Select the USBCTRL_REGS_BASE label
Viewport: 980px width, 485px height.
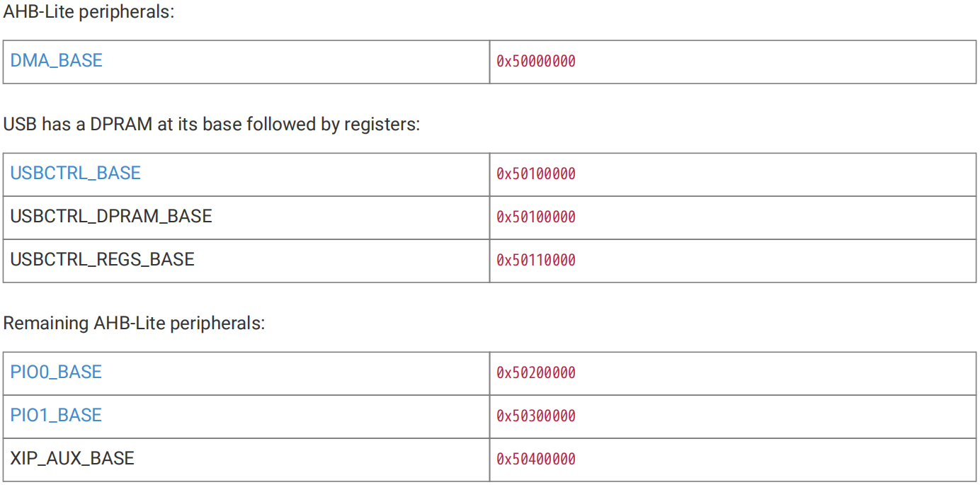(102, 260)
